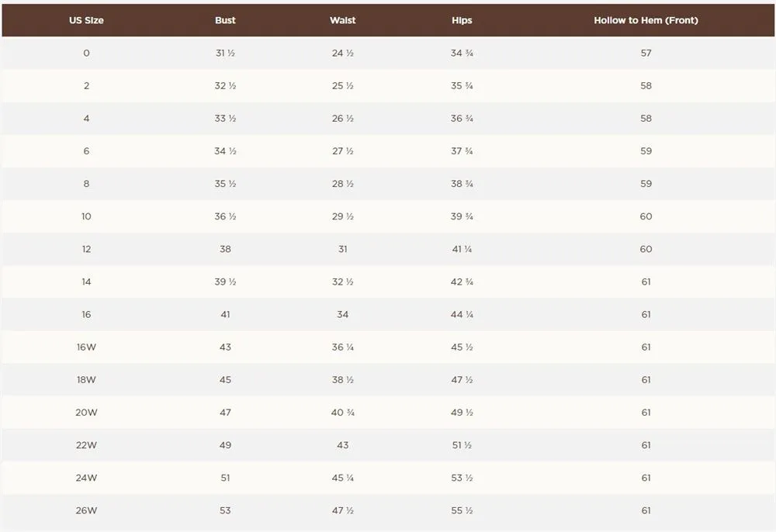This screenshot has height=532, width=776.
Task: Click the waist value for size 4
Action: point(342,119)
